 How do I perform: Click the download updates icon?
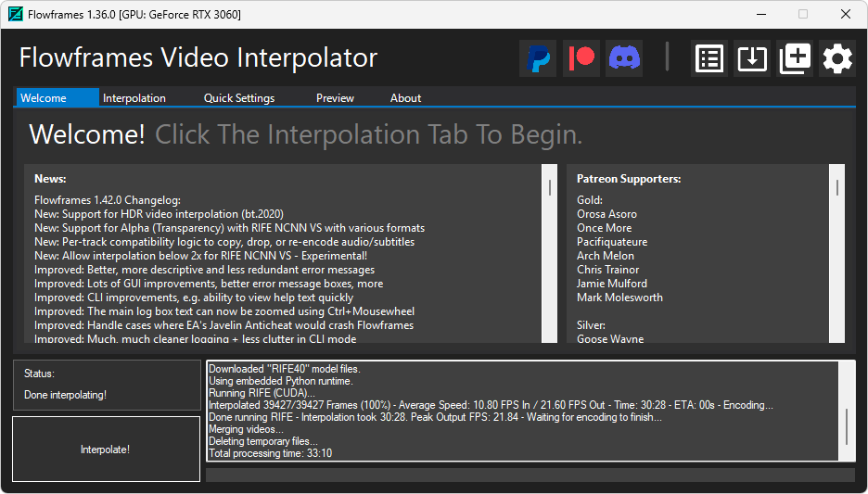pos(752,58)
